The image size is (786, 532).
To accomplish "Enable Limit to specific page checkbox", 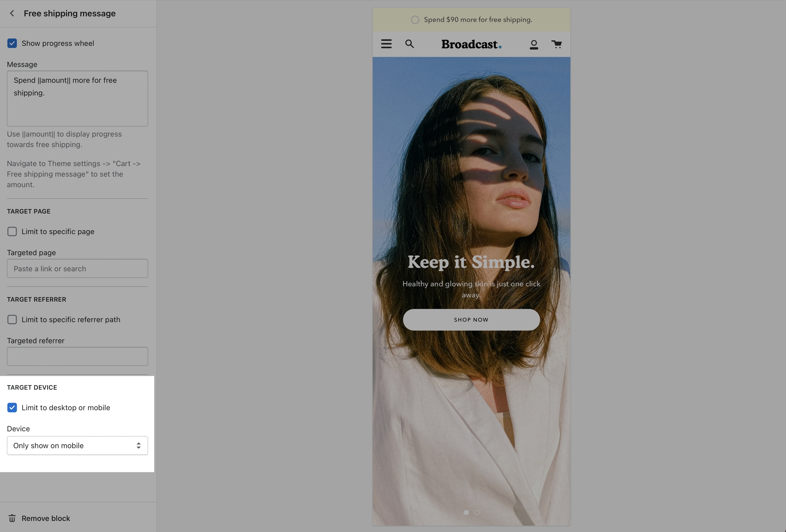I will tap(12, 231).
